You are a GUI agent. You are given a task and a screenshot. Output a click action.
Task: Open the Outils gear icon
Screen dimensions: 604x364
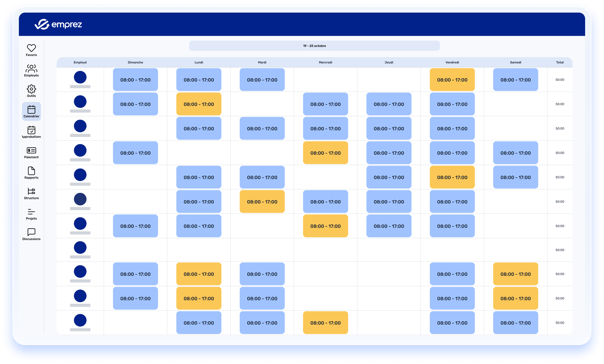31,89
